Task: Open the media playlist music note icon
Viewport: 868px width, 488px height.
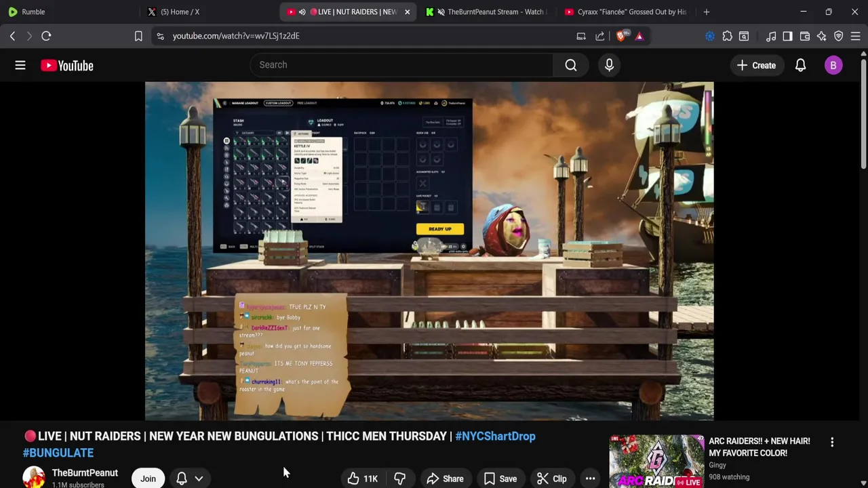Action: point(771,36)
